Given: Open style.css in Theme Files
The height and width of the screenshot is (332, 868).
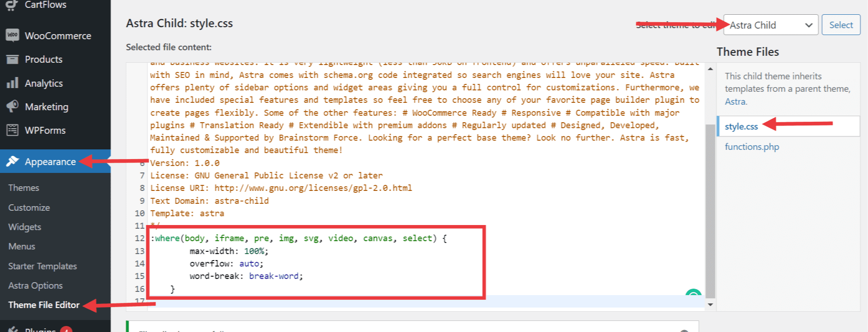Looking at the screenshot, I should (x=741, y=126).
